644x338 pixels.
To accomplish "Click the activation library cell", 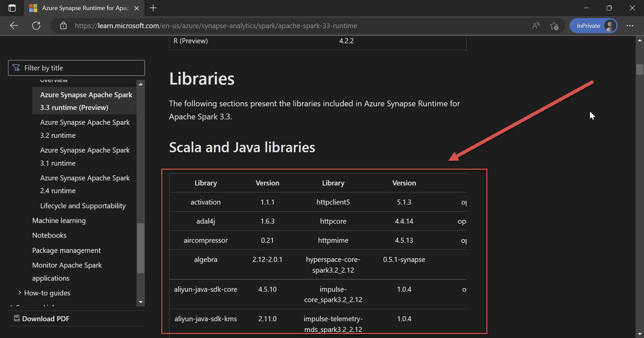I will (x=206, y=202).
